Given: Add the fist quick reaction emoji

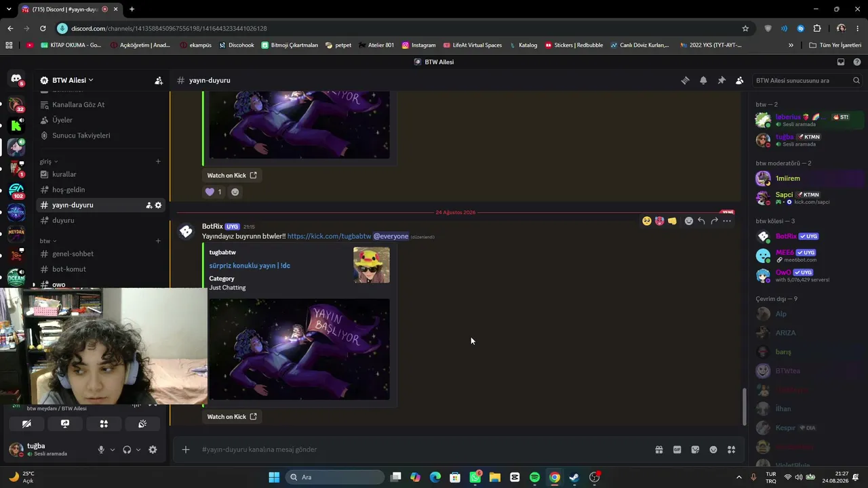Looking at the screenshot, I should 672,221.
